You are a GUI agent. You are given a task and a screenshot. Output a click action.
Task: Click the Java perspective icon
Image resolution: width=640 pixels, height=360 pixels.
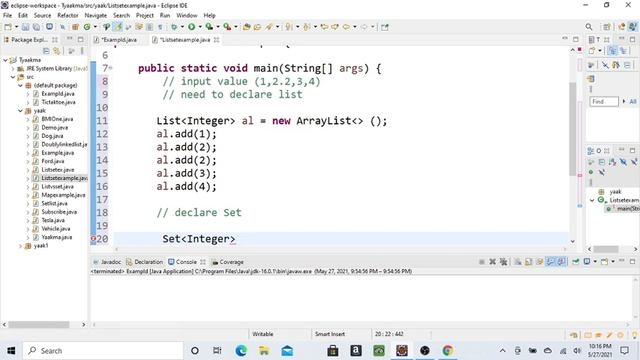[633, 27]
